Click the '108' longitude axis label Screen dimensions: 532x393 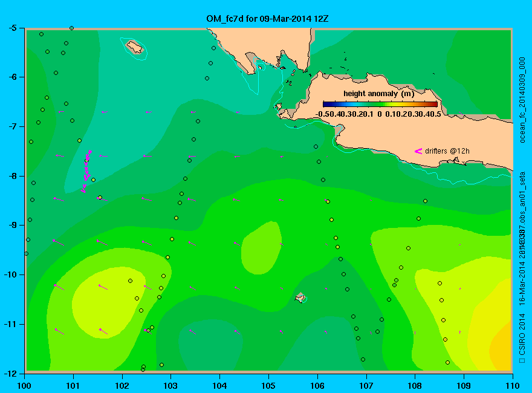click(x=415, y=386)
